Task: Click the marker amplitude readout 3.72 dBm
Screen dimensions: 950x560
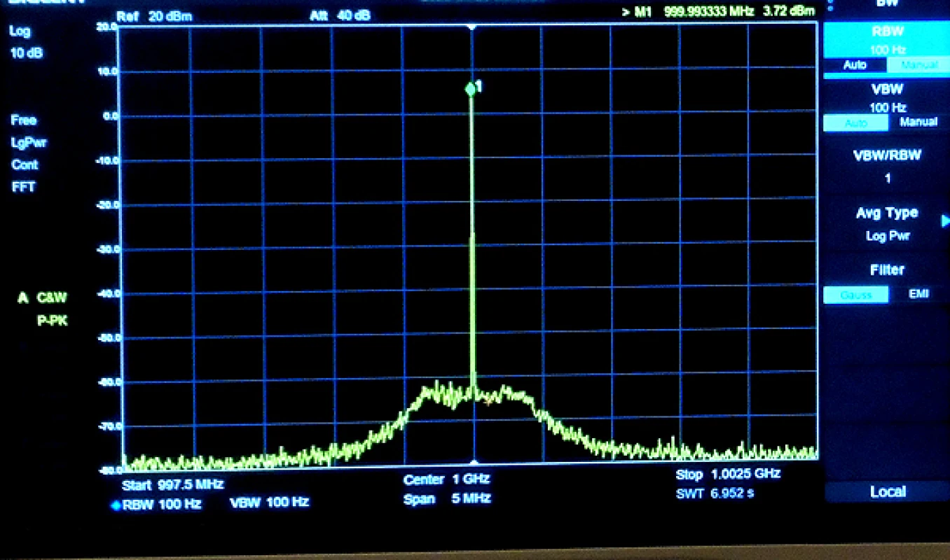Action: coord(790,10)
